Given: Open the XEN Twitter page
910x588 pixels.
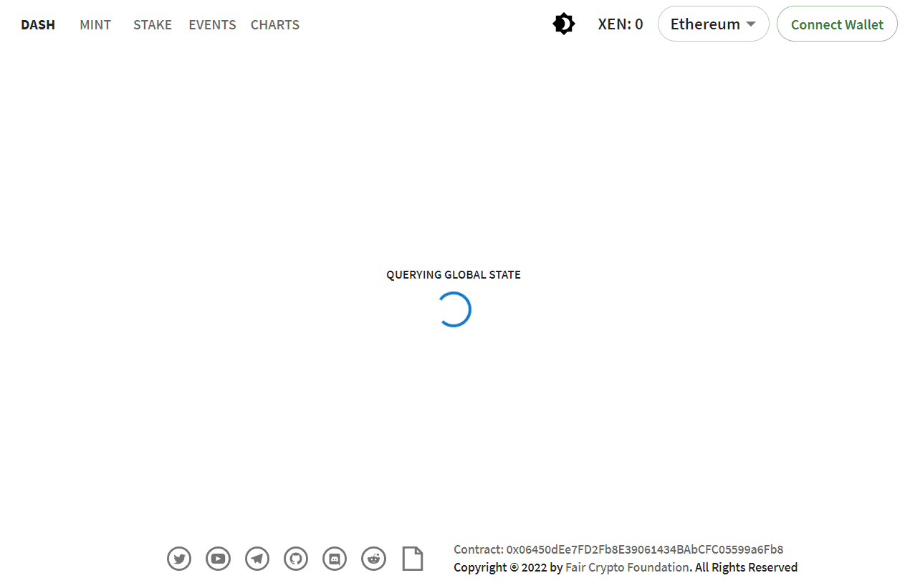Looking at the screenshot, I should pos(179,559).
